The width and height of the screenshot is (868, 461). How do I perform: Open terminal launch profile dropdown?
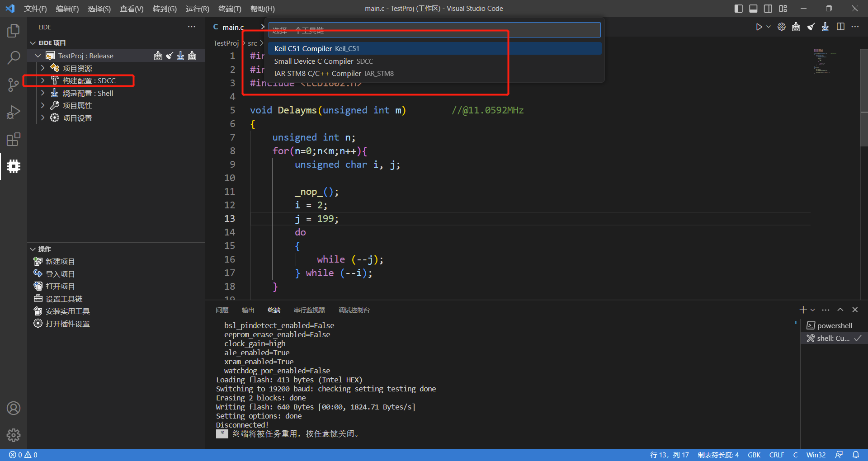(x=813, y=310)
